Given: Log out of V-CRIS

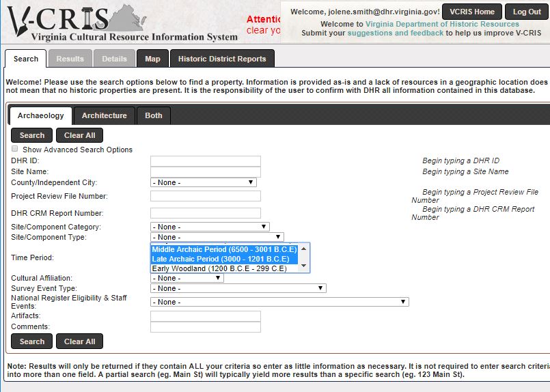Looking at the screenshot, I should [527, 12].
